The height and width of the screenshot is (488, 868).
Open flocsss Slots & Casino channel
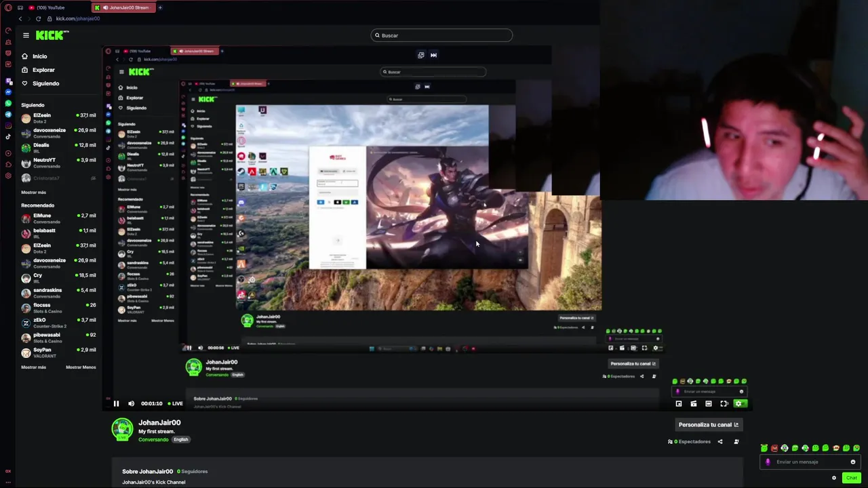coord(59,308)
